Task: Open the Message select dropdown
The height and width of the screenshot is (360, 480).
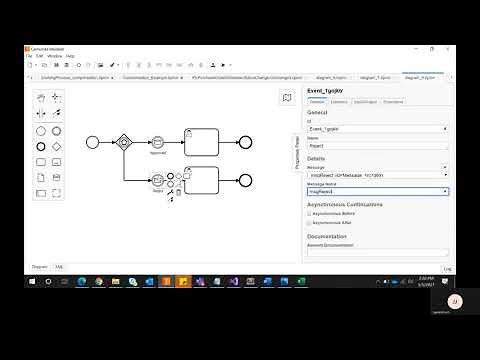Action: pyautogui.click(x=378, y=175)
